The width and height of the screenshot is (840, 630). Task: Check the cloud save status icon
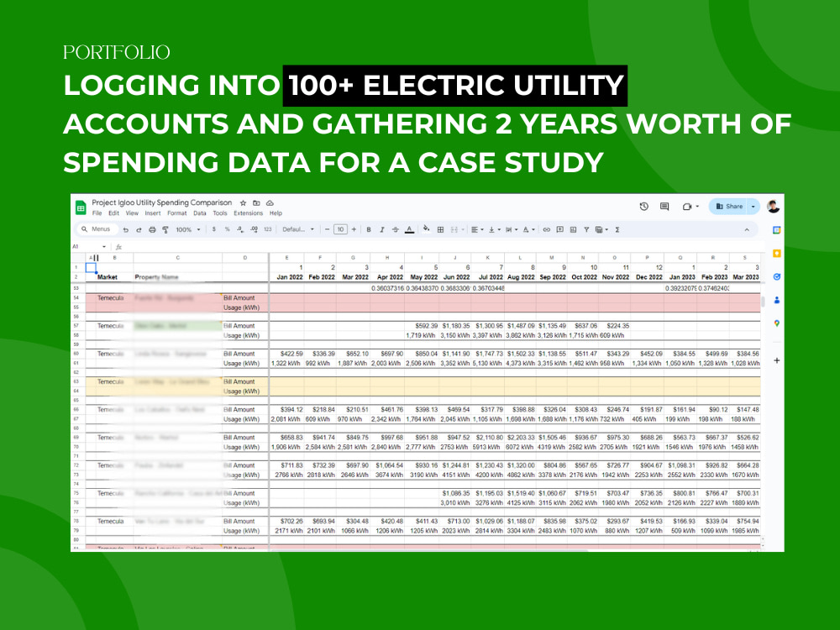coord(270,203)
